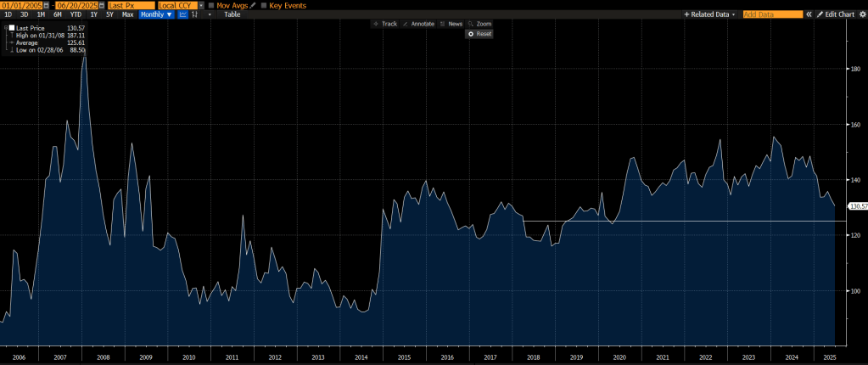This screenshot has width=868, height=365.
Task: Switch to the YTD time range
Action: click(x=76, y=14)
